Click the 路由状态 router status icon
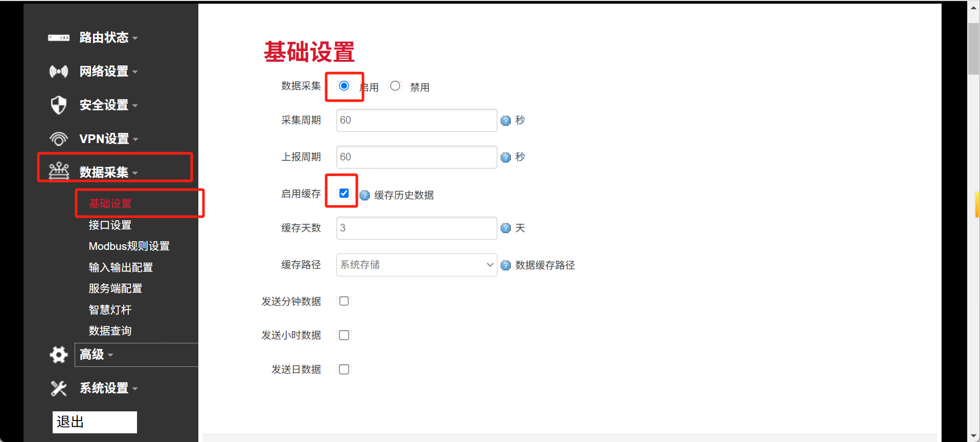Screen dimensions: 980x442 tap(58, 37)
